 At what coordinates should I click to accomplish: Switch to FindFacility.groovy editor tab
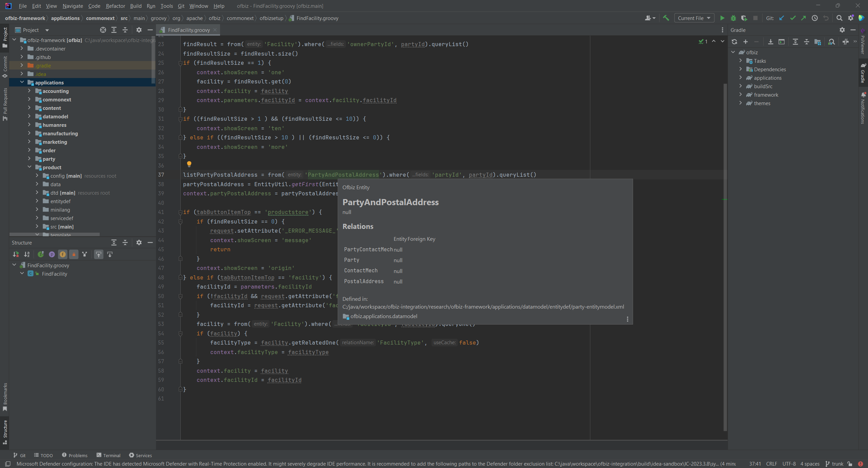click(x=189, y=30)
